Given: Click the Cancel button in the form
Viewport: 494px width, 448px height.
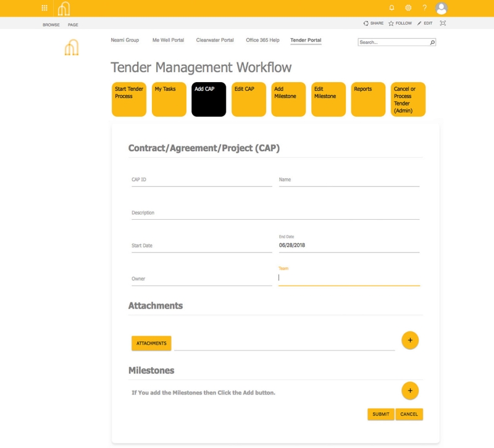Looking at the screenshot, I should pyautogui.click(x=409, y=414).
